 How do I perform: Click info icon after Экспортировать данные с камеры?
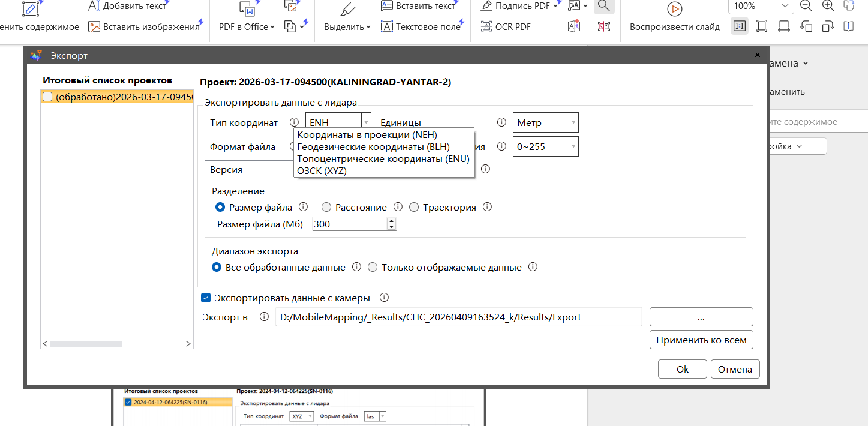[x=384, y=298]
